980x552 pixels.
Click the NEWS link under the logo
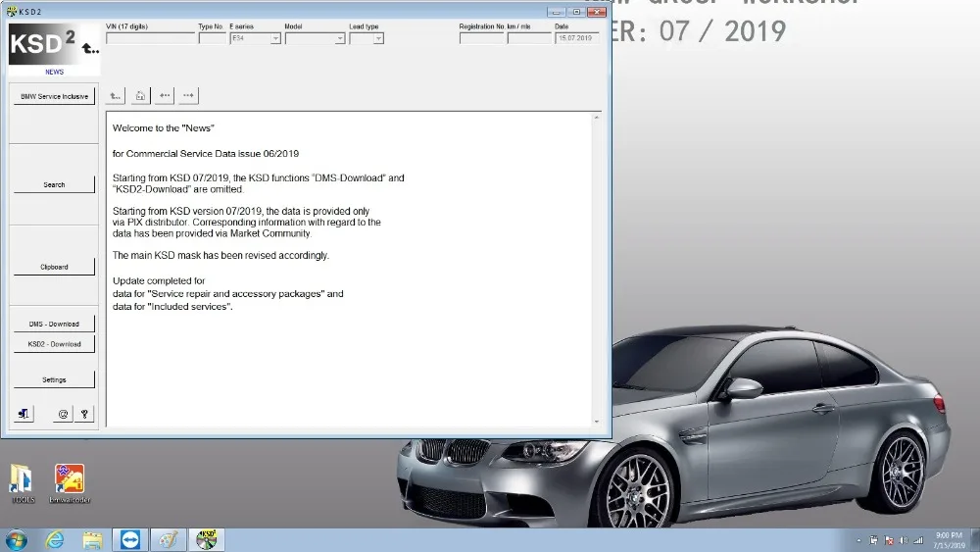coord(54,72)
